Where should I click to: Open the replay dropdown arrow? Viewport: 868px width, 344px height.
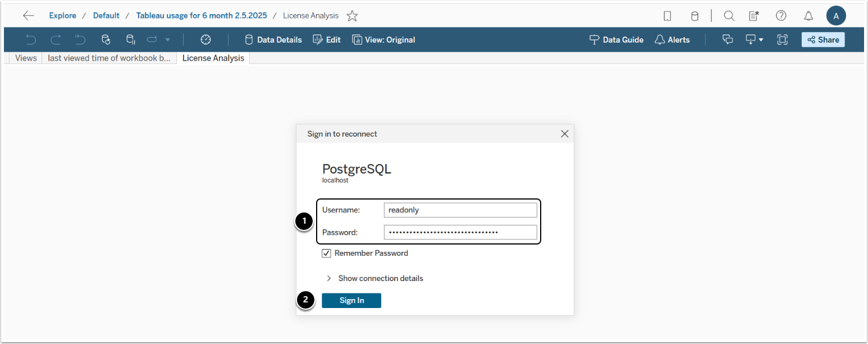pos(167,39)
